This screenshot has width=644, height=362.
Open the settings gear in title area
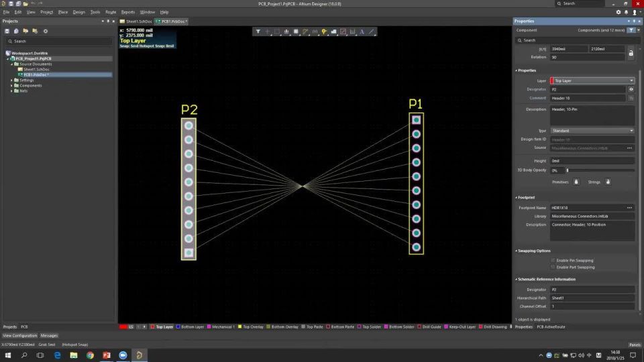pyautogui.click(x=618, y=12)
